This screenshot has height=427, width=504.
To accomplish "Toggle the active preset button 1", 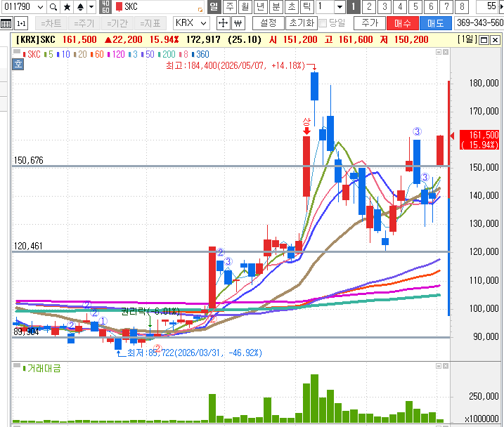I will point(354,6).
